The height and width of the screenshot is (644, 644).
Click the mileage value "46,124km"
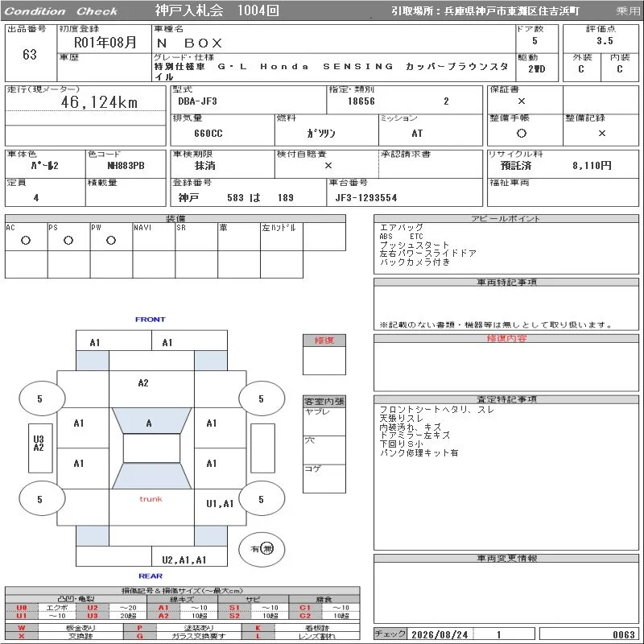(99, 102)
